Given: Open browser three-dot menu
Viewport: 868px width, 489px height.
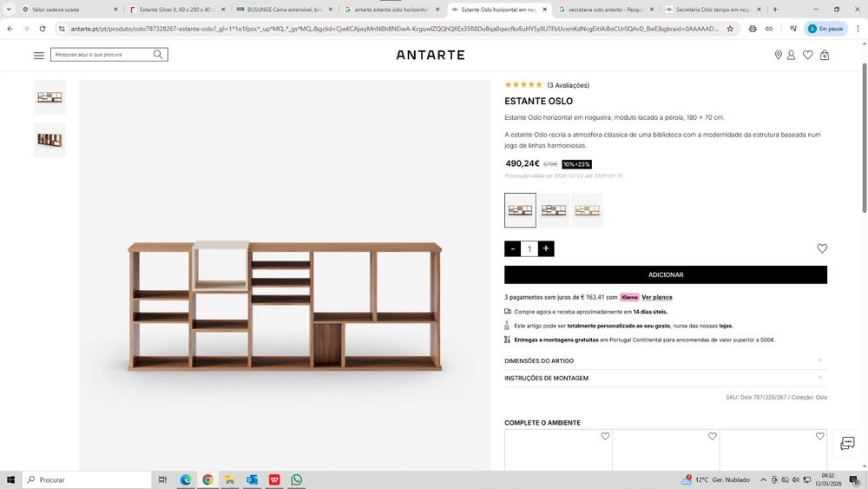Looking at the screenshot, I should [x=858, y=29].
